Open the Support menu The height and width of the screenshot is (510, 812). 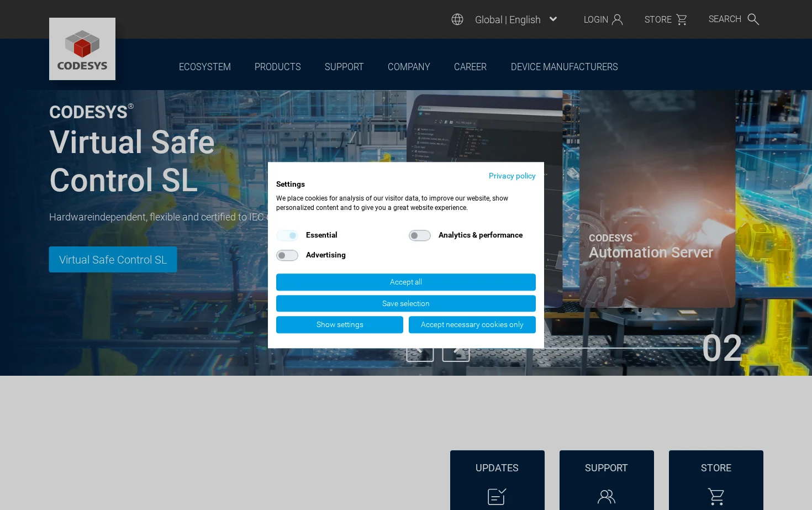[x=344, y=67]
